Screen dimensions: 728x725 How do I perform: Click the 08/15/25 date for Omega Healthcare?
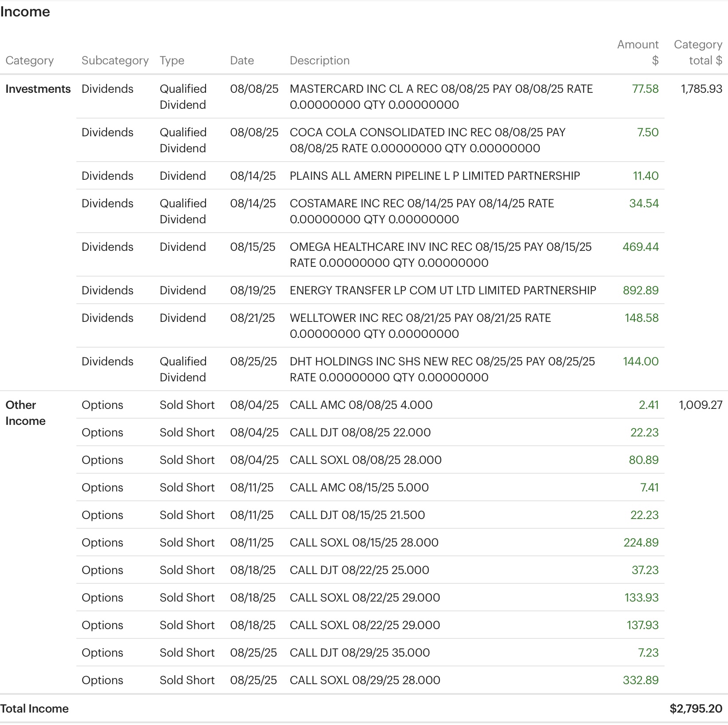coord(253,247)
